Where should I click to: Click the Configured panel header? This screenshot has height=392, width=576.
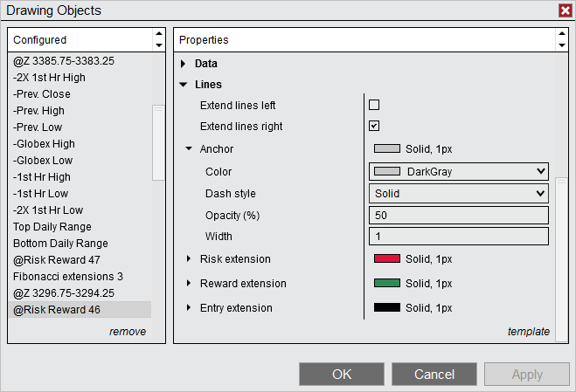pyautogui.click(x=80, y=39)
